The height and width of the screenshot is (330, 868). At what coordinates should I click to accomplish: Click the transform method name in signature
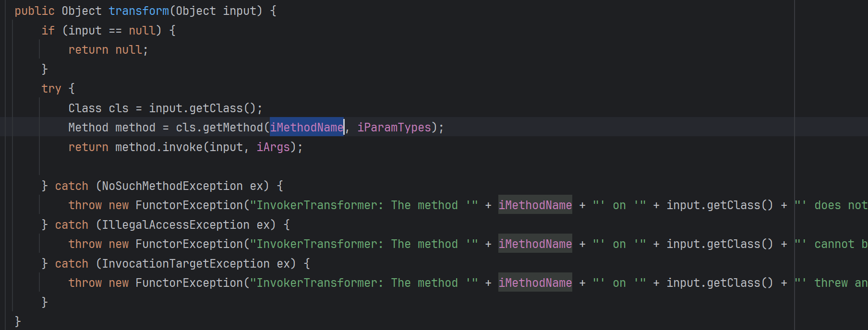point(139,11)
